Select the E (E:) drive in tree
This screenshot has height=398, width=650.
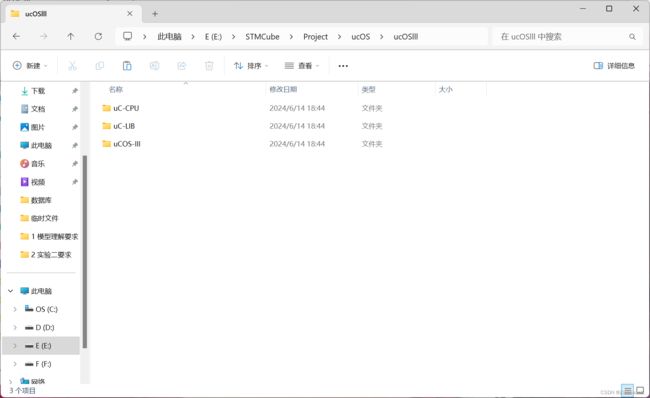(x=41, y=346)
